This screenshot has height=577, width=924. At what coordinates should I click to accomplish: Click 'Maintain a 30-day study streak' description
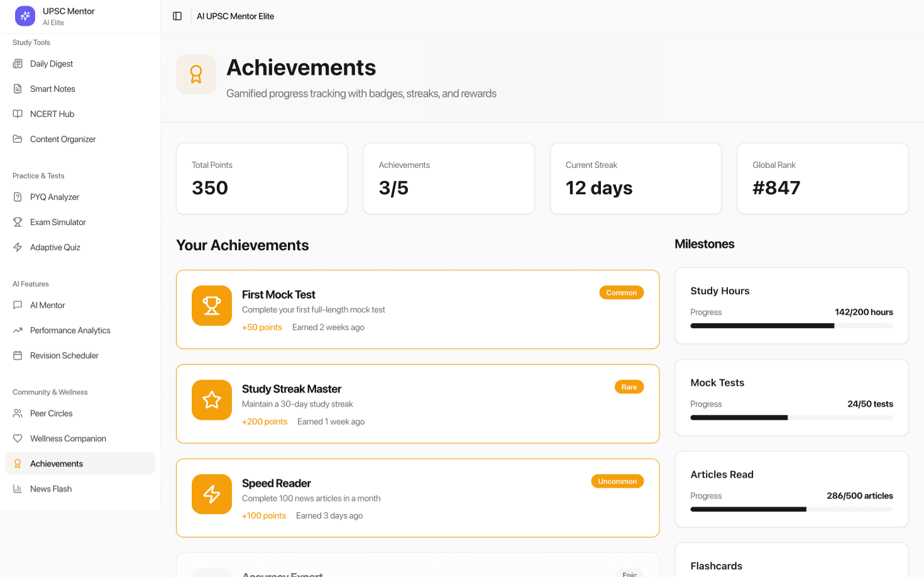pos(297,404)
